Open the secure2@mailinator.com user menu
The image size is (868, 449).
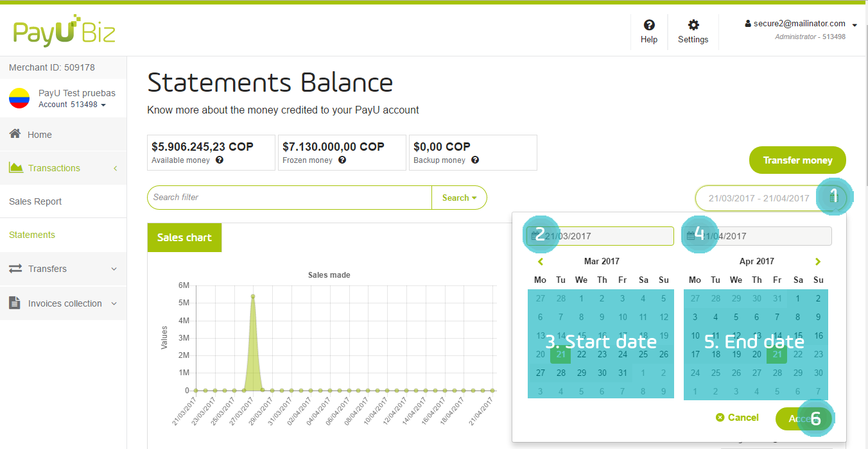point(801,24)
